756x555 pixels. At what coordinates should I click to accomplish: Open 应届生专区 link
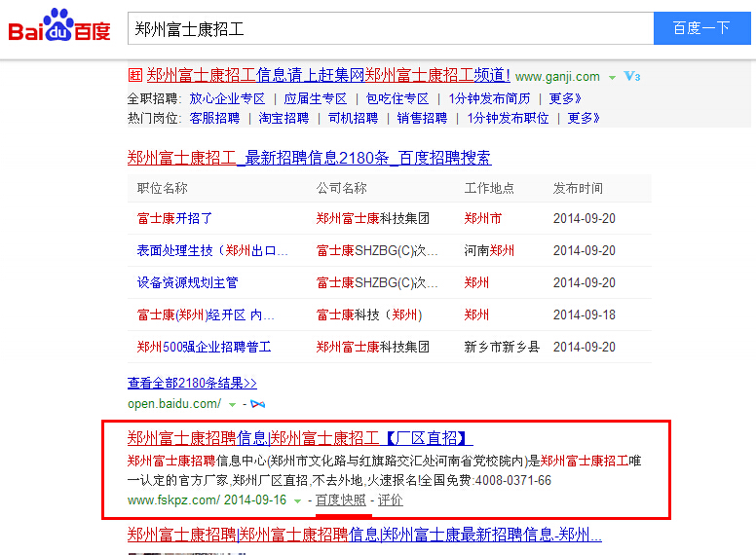coord(316,98)
